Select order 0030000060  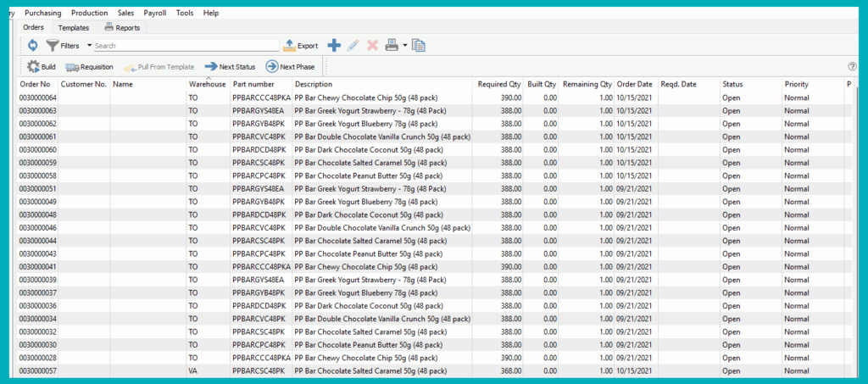[434, 150]
